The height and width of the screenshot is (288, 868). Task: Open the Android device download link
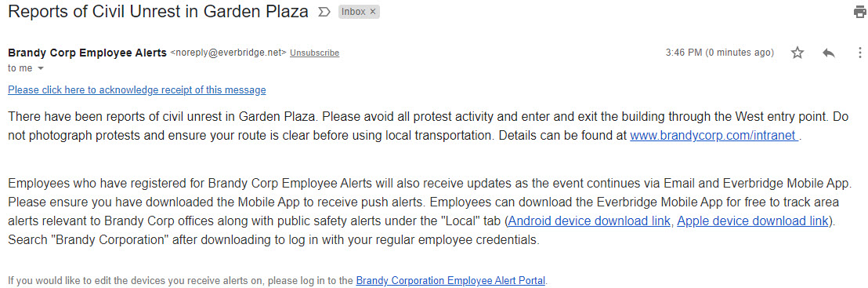(x=589, y=221)
